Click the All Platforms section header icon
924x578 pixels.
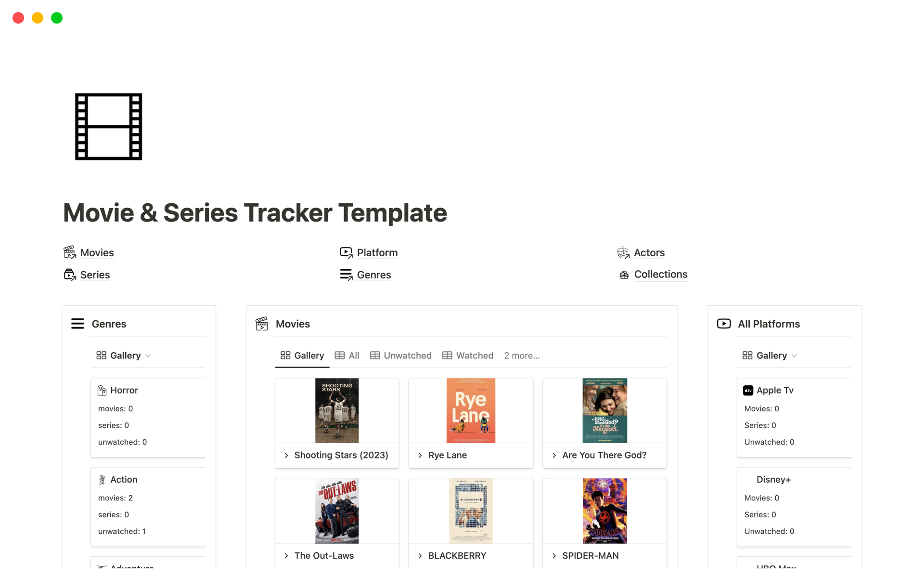pyautogui.click(x=724, y=324)
